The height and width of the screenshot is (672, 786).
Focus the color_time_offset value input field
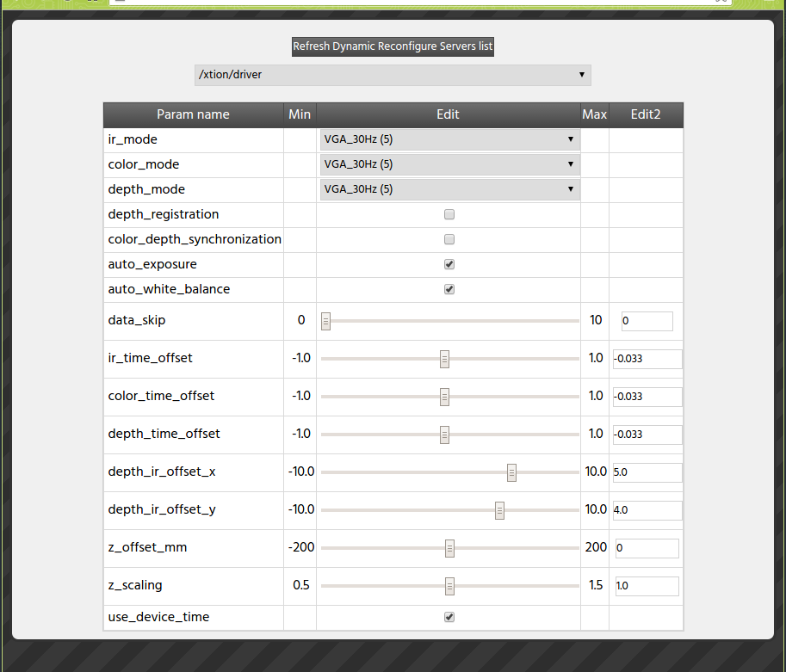pos(647,397)
